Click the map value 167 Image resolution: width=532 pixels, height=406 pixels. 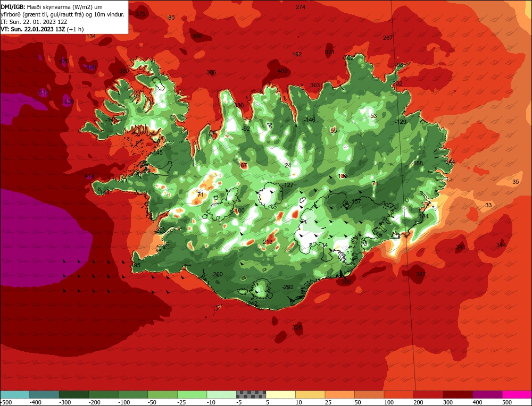click(243, 165)
